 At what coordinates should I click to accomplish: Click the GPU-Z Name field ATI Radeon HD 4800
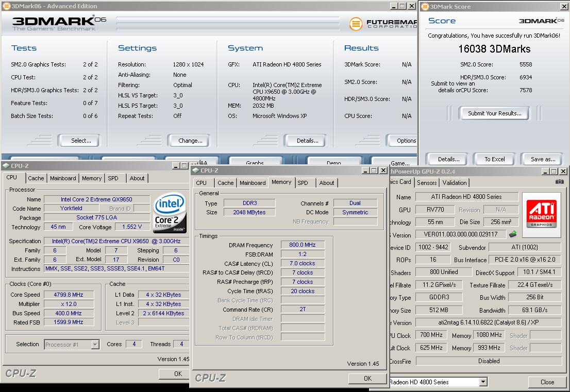pyautogui.click(x=466, y=197)
